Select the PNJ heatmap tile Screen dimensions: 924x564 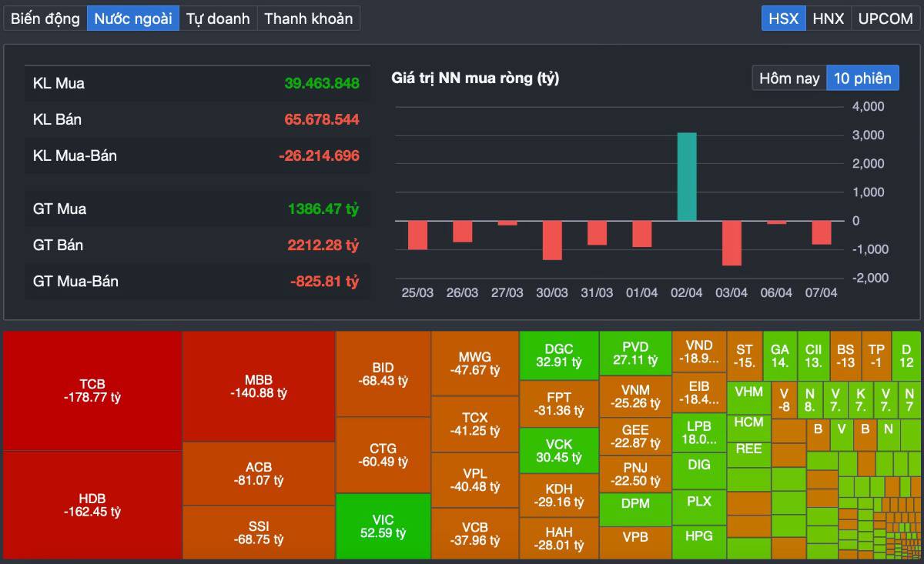coord(635,474)
